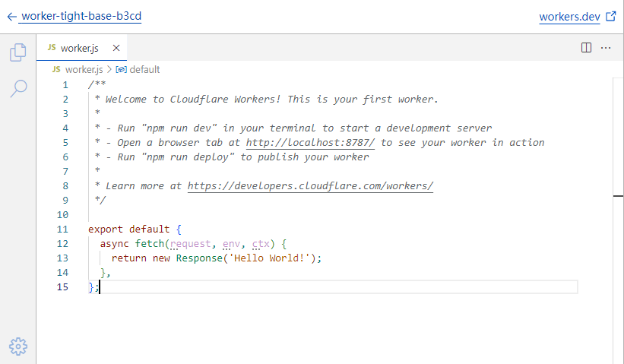624x364 pixels.
Task: Open the Manage settings gear icon
Action: (x=17, y=347)
